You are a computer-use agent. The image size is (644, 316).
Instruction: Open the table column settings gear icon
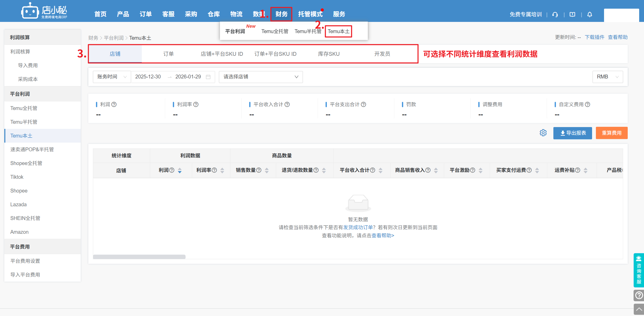(543, 133)
